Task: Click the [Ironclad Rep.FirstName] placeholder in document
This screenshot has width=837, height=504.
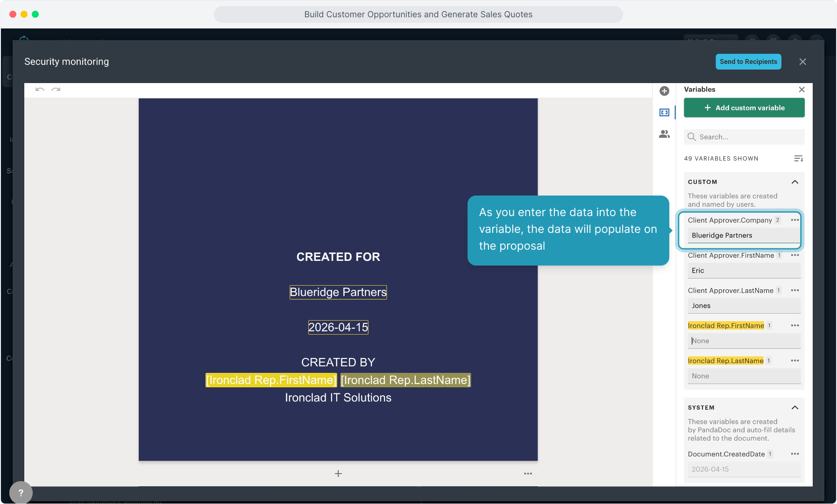Action: (x=271, y=380)
